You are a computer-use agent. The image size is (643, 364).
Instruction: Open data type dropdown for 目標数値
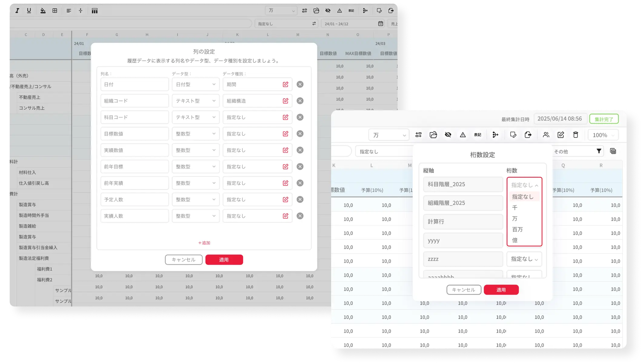click(x=195, y=134)
